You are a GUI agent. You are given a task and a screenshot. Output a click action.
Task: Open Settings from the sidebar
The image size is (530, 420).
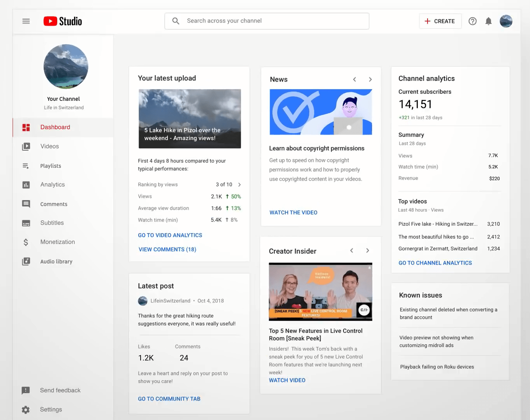pos(26,409)
